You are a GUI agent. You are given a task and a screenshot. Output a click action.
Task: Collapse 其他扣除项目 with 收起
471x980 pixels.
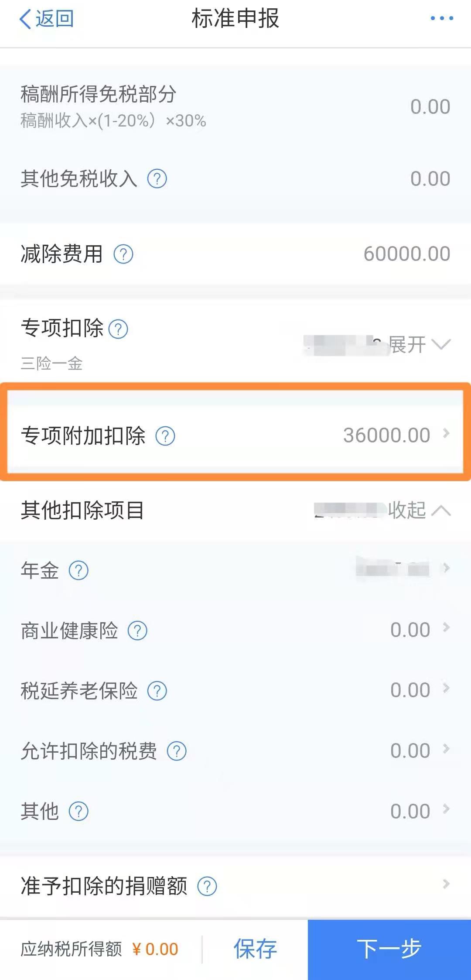(419, 510)
